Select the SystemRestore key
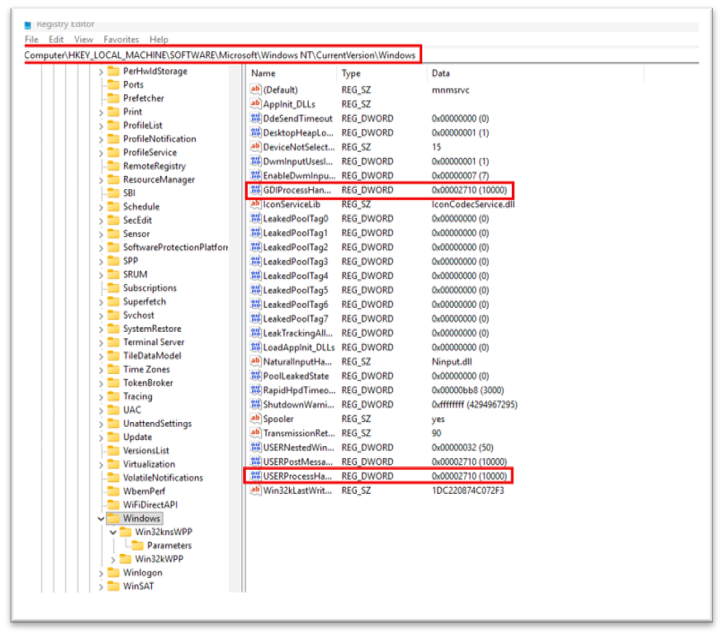 pos(152,329)
